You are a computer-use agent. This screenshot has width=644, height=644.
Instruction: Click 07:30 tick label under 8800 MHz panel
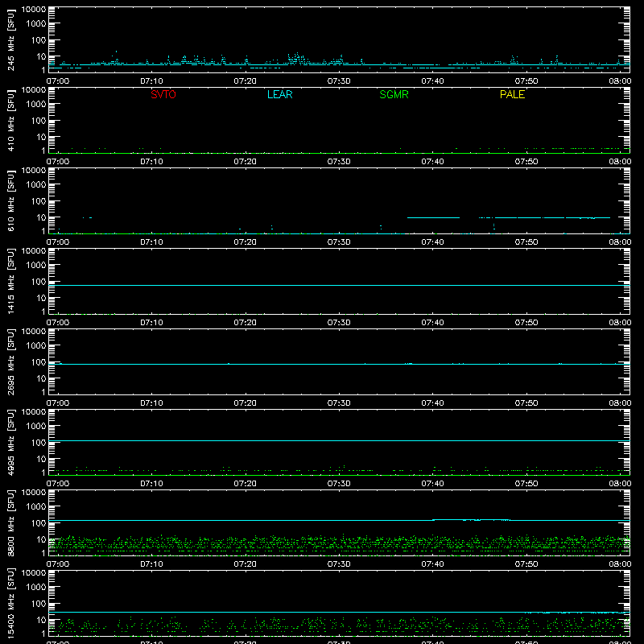pyautogui.click(x=339, y=564)
